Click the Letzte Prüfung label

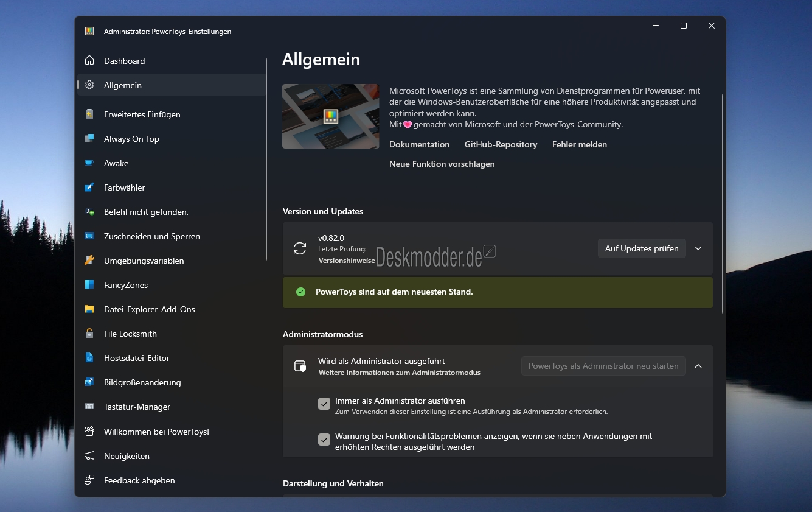[x=342, y=249]
